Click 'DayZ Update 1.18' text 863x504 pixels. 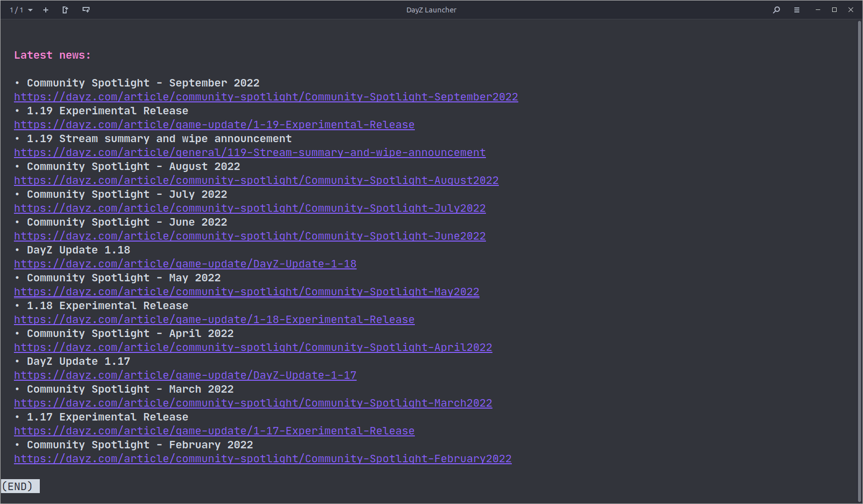click(79, 250)
